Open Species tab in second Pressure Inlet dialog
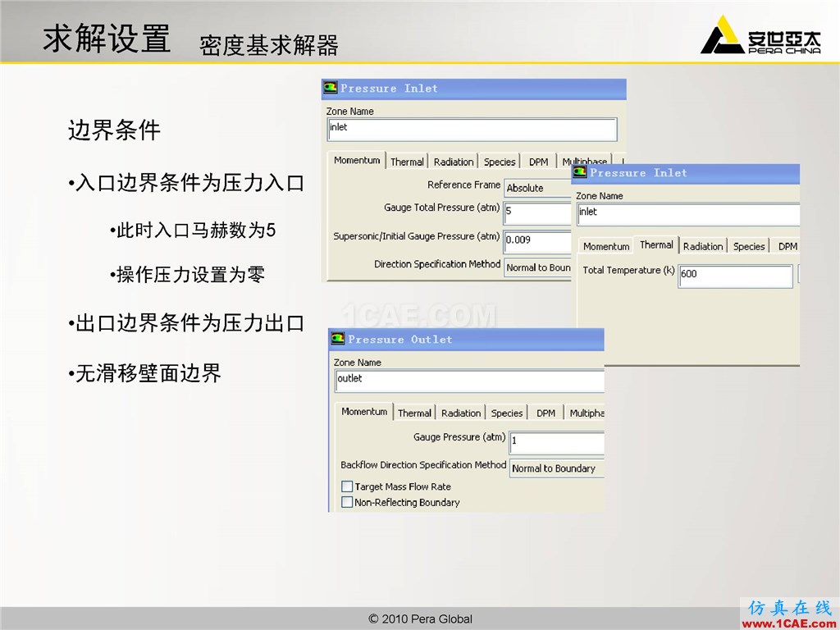Screen dimensions: 840x630 pos(749,246)
